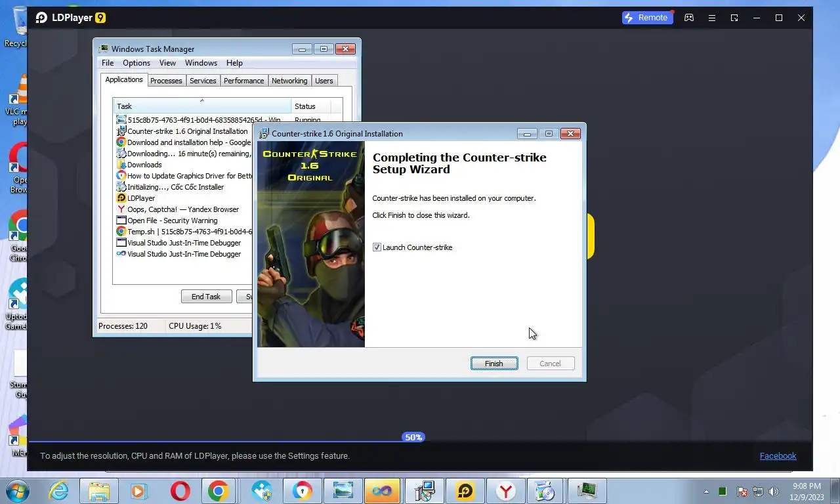
Task: Click the installer title bar icon
Action: (264, 133)
